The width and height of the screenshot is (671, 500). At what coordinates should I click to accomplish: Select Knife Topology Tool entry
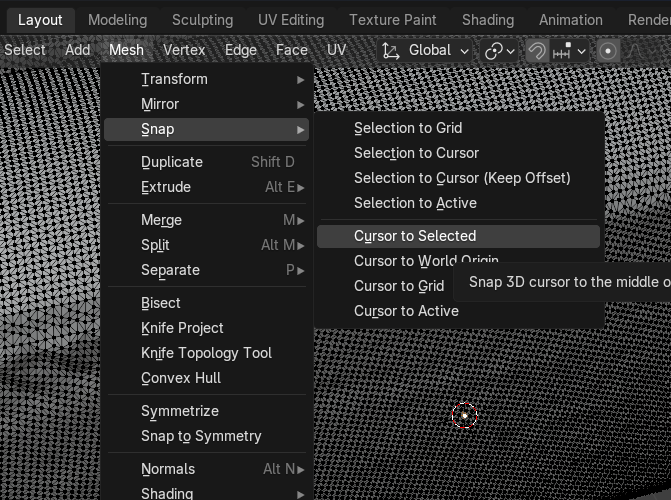tap(206, 353)
